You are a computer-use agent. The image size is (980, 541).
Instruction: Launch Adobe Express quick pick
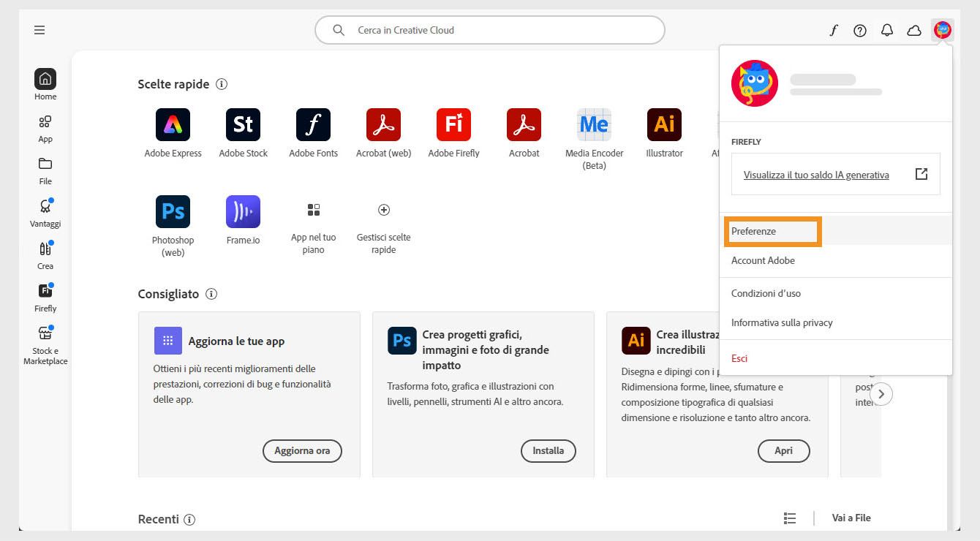pyautogui.click(x=173, y=125)
